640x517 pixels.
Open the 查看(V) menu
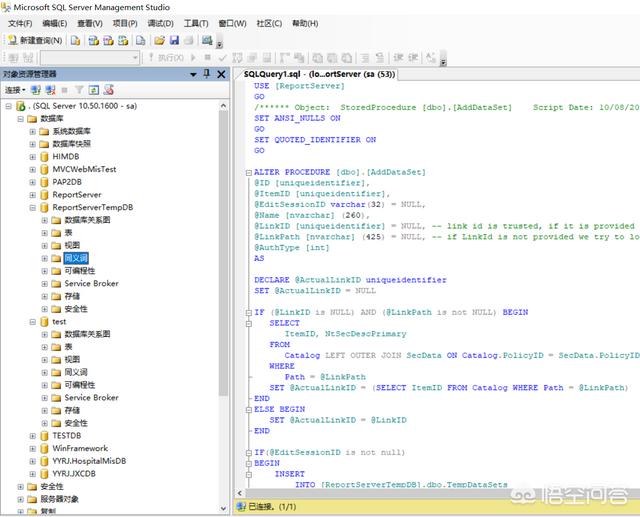tap(90, 23)
